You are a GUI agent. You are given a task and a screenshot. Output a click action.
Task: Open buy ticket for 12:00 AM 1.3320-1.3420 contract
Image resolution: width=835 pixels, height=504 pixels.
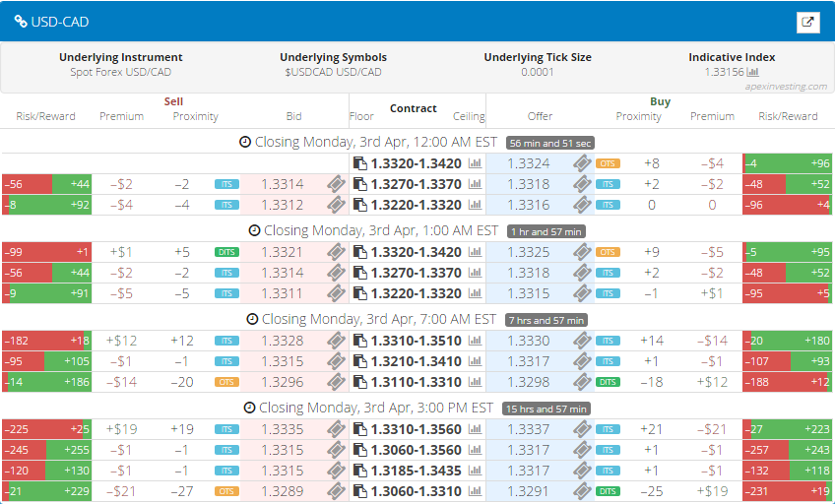pos(582,163)
